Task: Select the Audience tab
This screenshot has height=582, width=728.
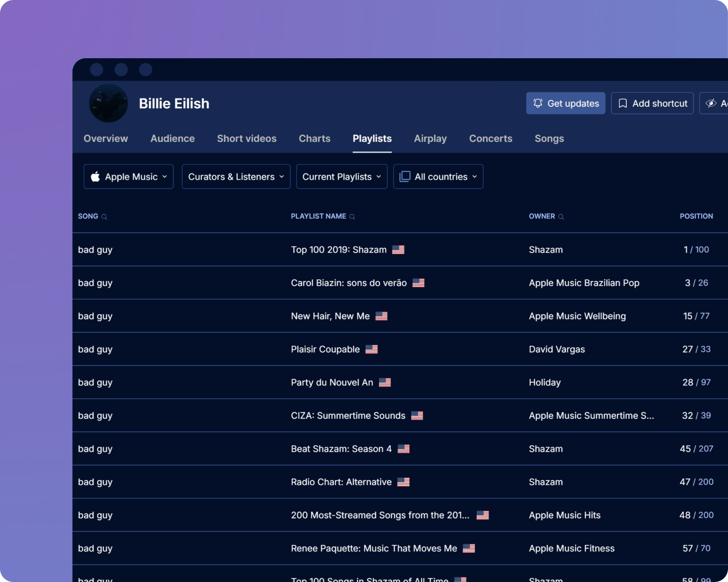Action: pyautogui.click(x=173, y=138)
